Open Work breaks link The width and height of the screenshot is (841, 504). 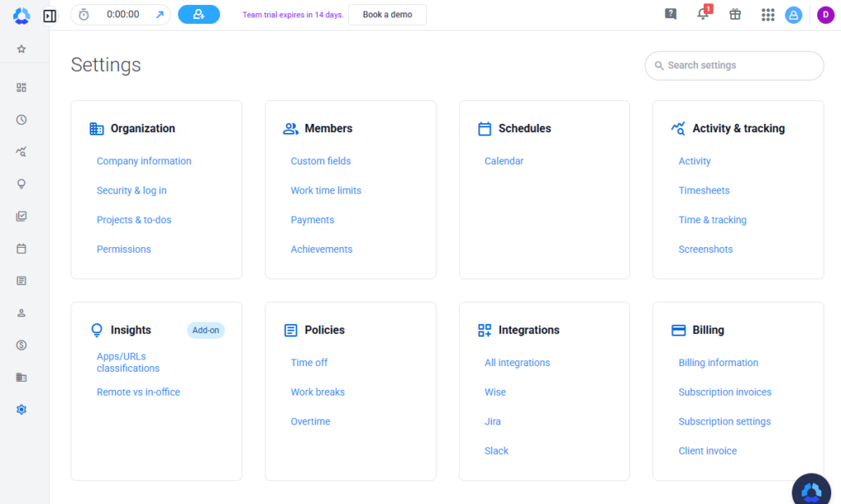click(318, 392)
